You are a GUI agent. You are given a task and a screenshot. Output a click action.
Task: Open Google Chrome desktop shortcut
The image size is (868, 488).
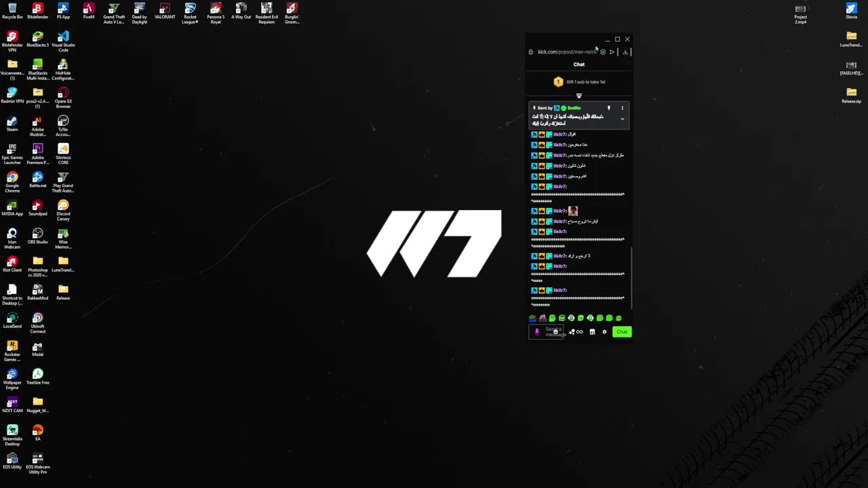12,182
